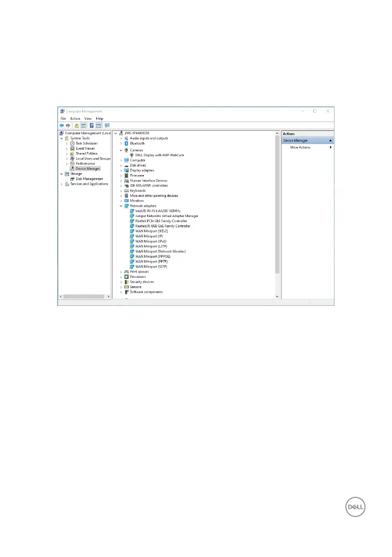This screenshot has width=392, height=557.
Task: Select Juniper Networks Virtual Adapter Manager
Action: click(x=166, y=216)
